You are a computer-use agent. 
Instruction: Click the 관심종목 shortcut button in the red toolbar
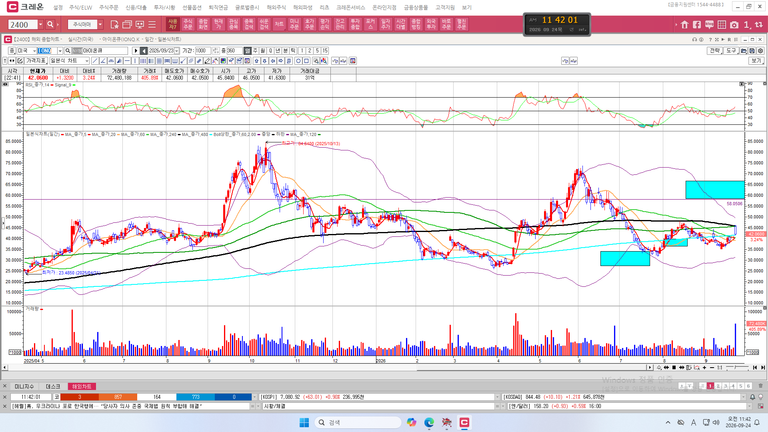pos(234,24)
